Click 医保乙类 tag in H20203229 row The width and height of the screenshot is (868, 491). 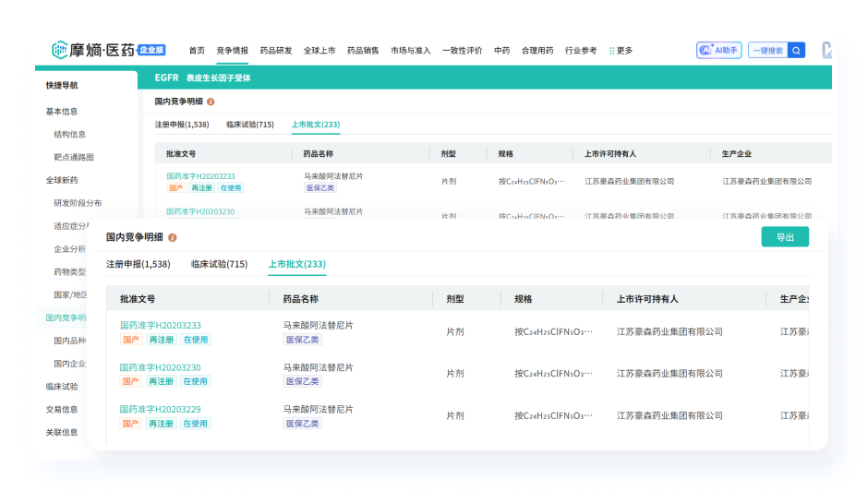[302, 424]
